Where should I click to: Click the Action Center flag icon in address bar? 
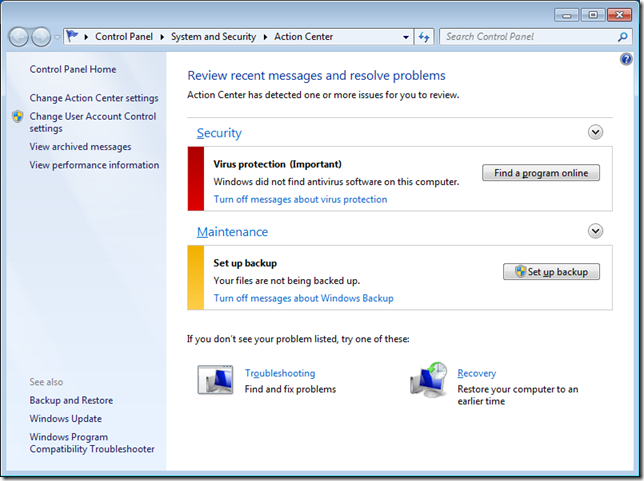(72, 36)
